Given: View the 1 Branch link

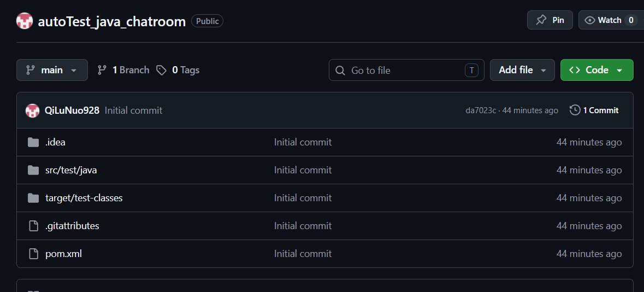Looking at the screenshot, I should (123, 70).
